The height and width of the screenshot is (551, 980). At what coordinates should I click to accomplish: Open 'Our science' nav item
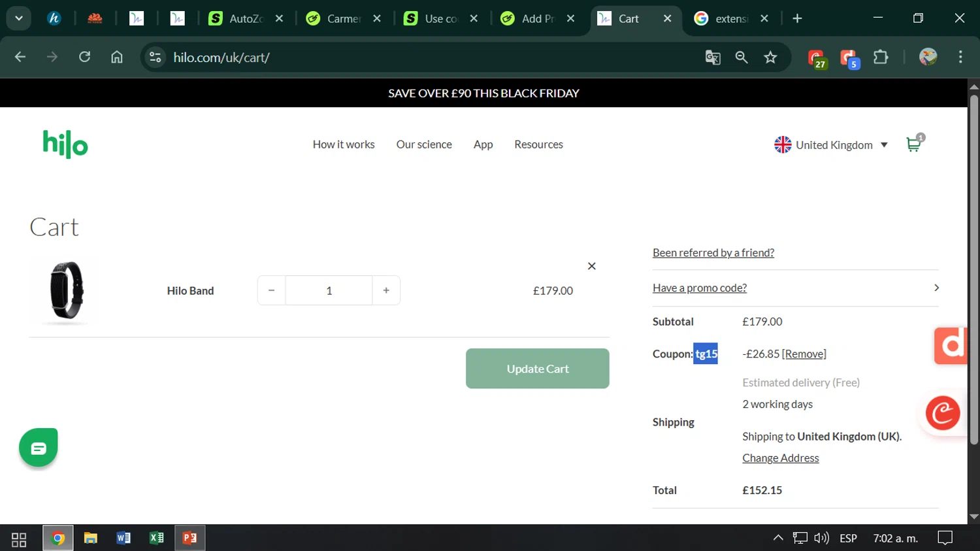click(x=424, y=144)
